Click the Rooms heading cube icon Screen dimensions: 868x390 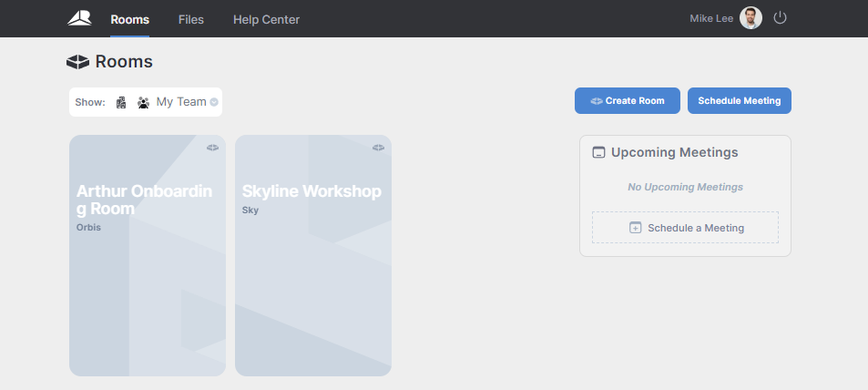click(77, 62)
